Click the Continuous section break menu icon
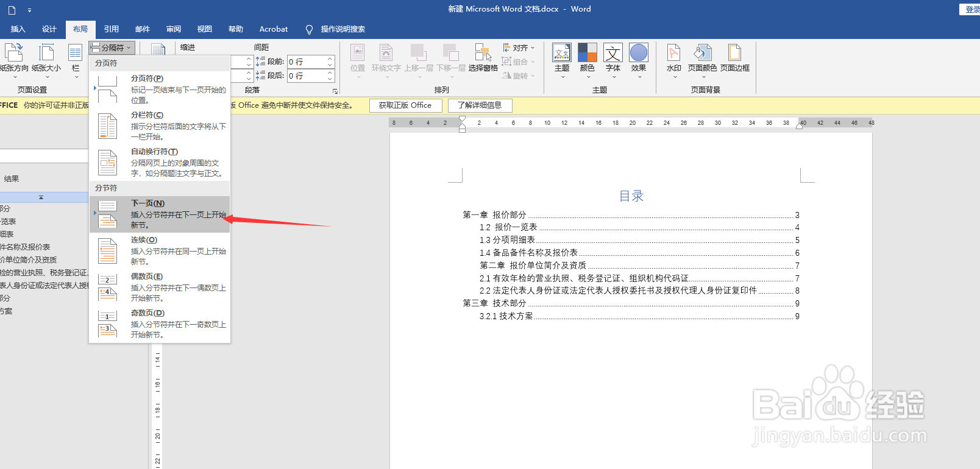Image resolution: width=980 pixels, height=469 pixels. (x=108, y=251)
